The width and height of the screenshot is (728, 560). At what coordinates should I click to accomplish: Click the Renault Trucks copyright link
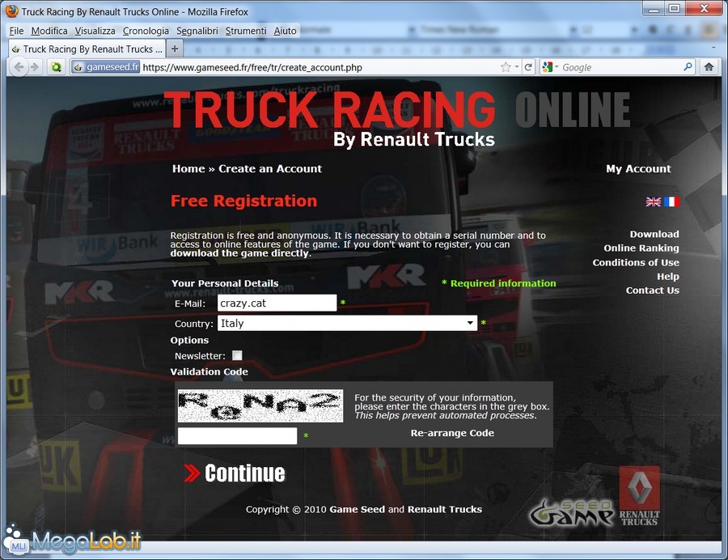pos(445,509)
